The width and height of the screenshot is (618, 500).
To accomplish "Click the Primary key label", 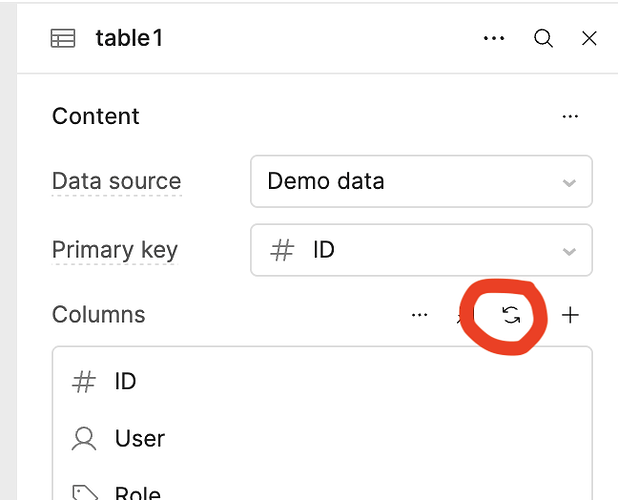I will click(115, 250).
